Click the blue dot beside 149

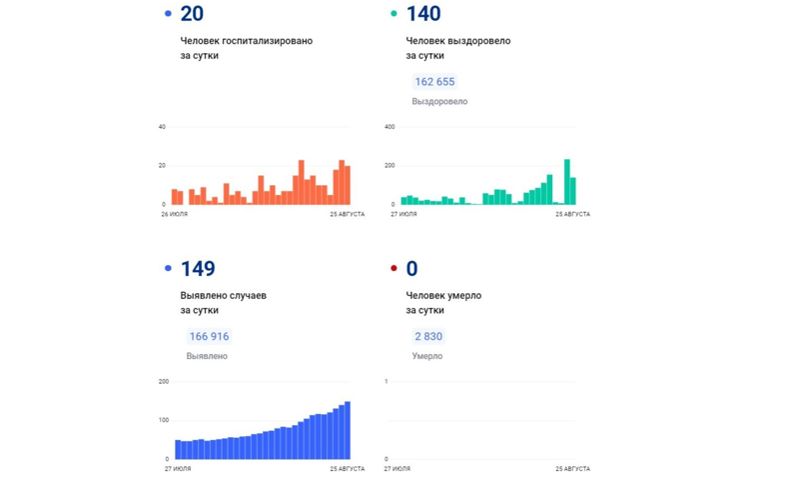click(168, 268)
